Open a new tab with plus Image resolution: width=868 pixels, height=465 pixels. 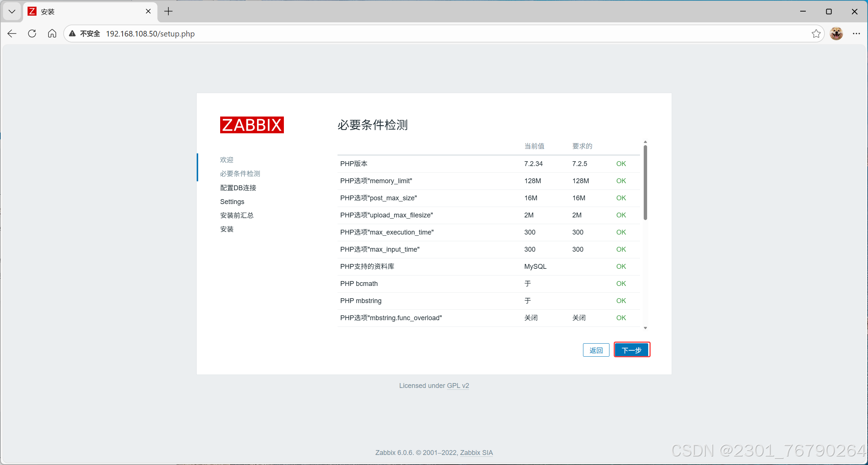coord(168,12)
